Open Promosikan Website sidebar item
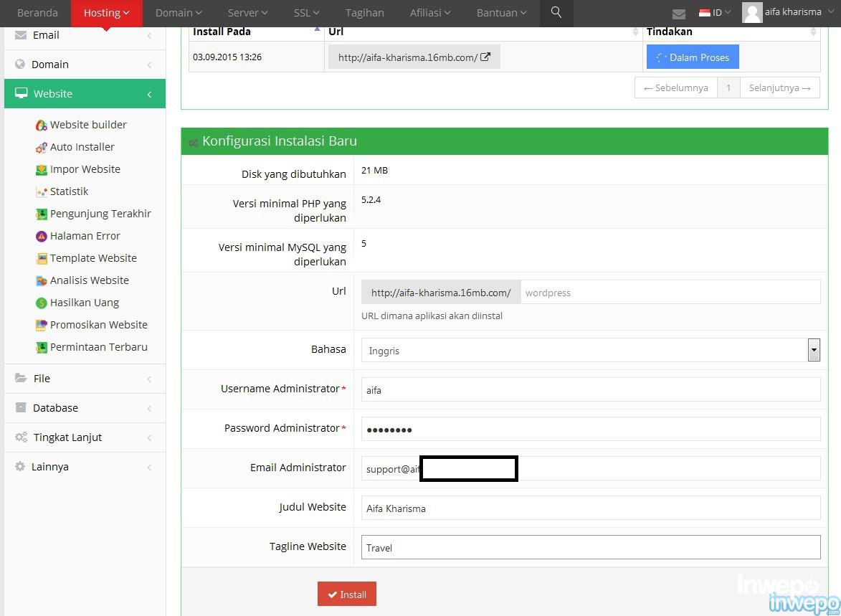Image resolution: width=841 pixels, height=616 pixels. [98, 325]
